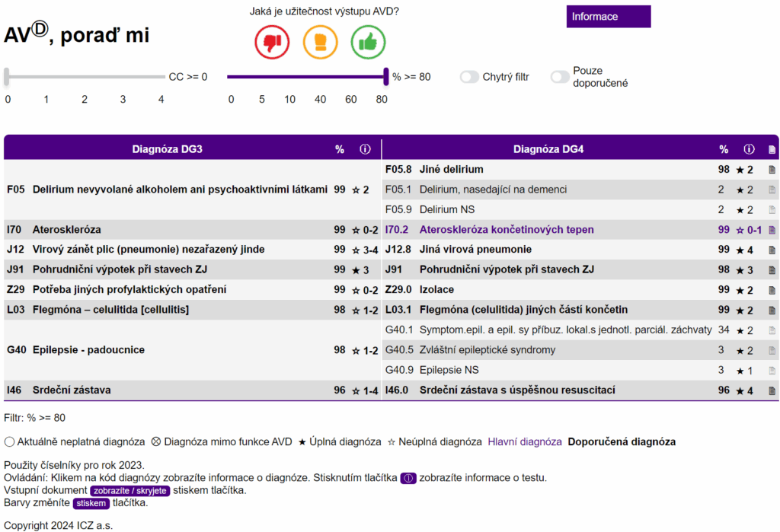This screenshot has height=532, width=780.
Task: Open the document icon for I70.2 row
Action: click(x=772, y=230)
